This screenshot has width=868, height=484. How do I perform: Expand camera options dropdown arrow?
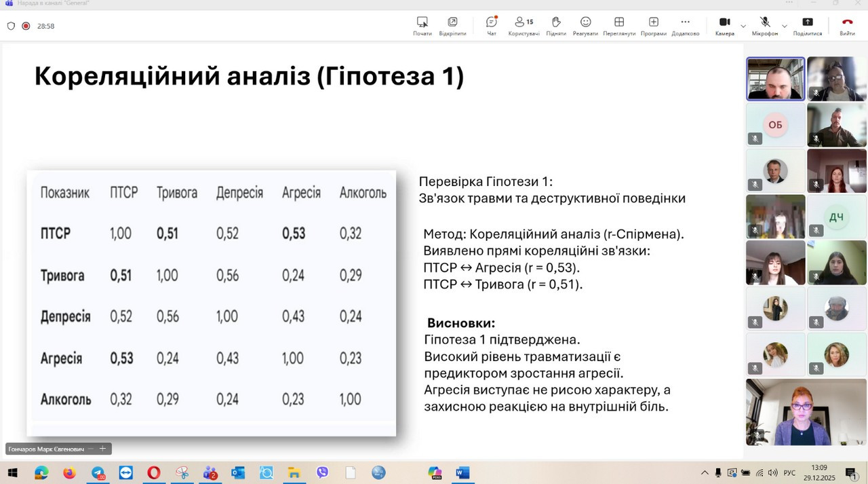click(743, 26)
